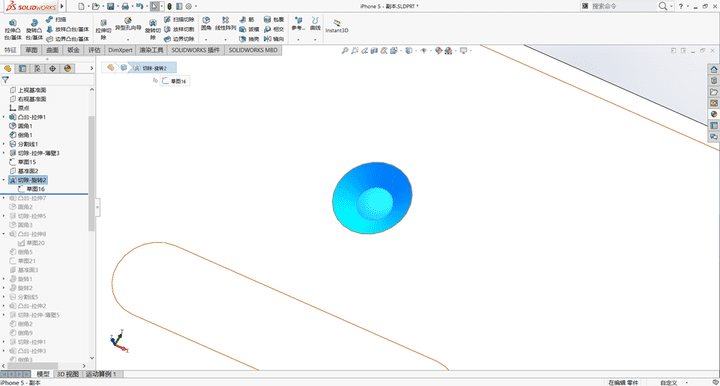The height and width of the screenshot is (386, 720).
Task: Click the Extruded Cut (拉伸切除) tool
Action: coord(103,29)
